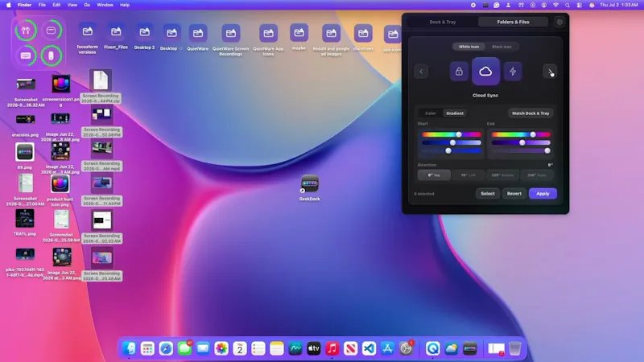Launch Safari from the Dock
This screenshot has width=644, height=362.
click(166, 348)
